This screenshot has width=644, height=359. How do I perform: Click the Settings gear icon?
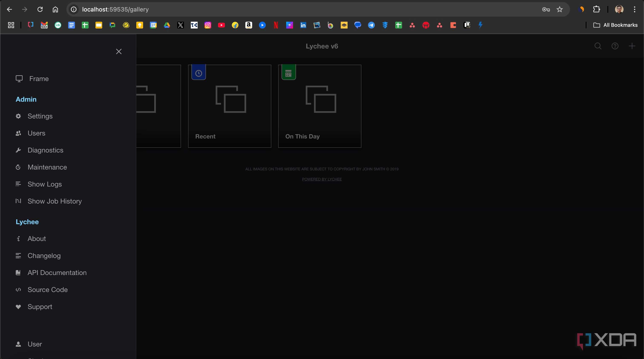point(18,116)
